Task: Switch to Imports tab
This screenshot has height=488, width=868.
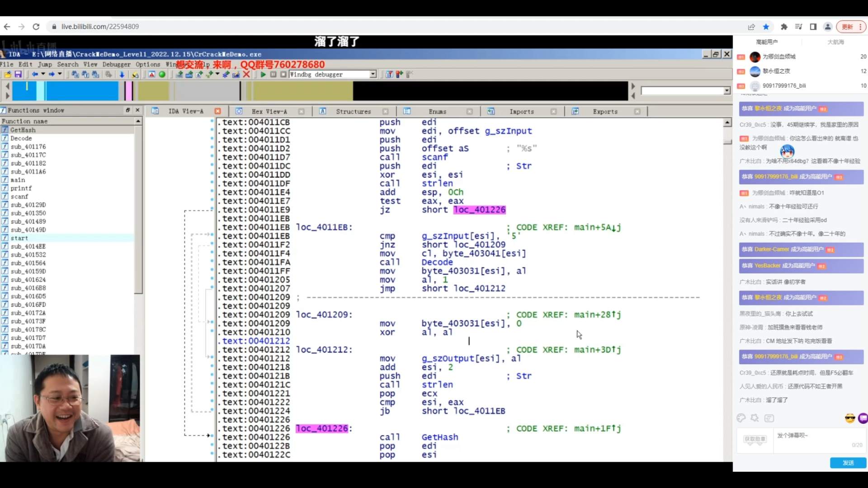Action: [522, 112]
